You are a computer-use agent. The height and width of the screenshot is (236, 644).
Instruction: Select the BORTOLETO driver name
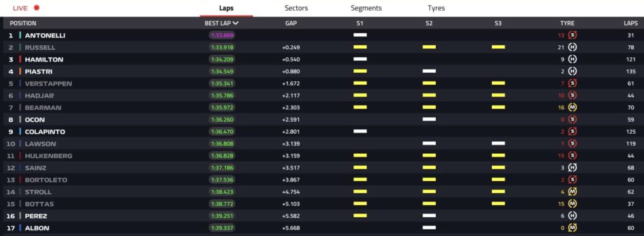pyautogui.click(x=45, y=180)
